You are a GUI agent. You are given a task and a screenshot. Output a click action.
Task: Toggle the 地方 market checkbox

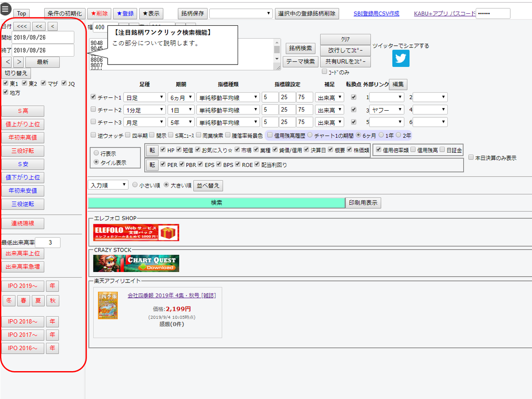[5, 93]
